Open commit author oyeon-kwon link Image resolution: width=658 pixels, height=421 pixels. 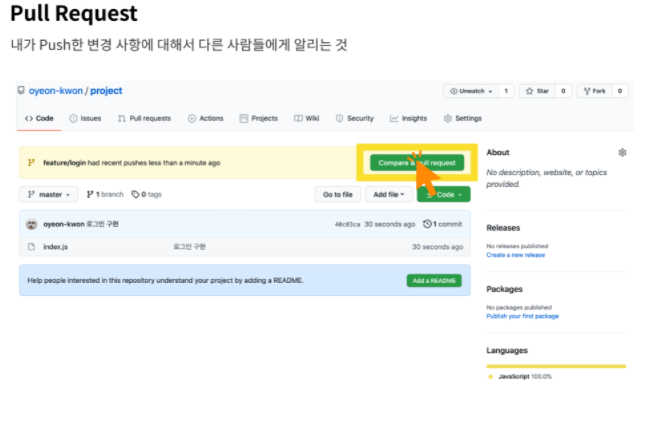point(64,224)
